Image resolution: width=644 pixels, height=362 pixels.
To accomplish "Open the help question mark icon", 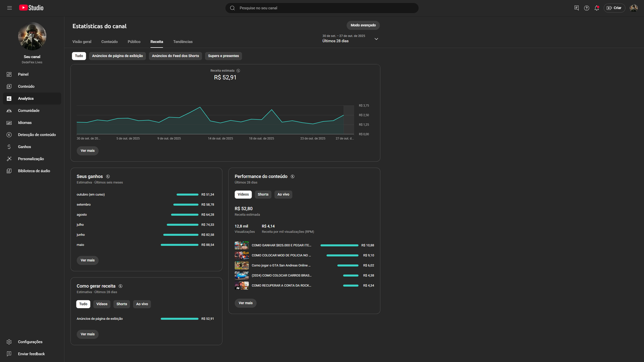I will pyautogui.click(x=586, y=8).
